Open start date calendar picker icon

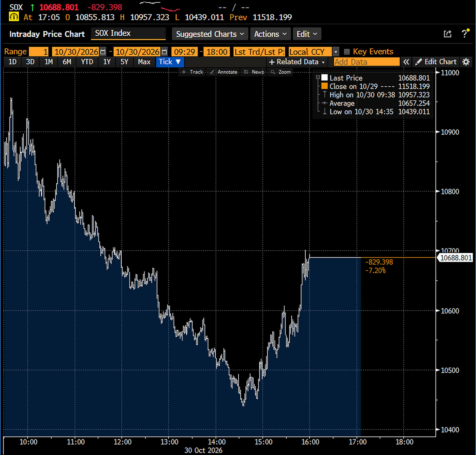click(103, 52)
